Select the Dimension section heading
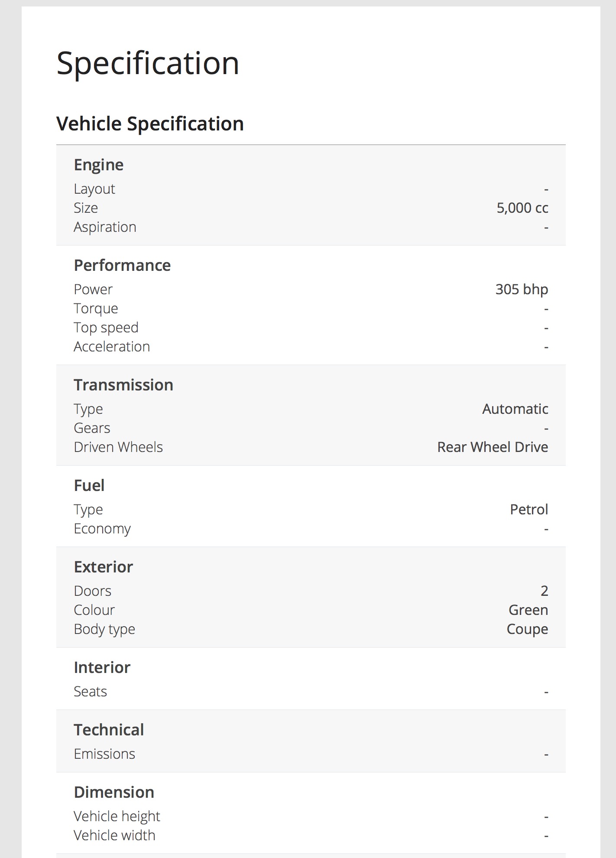 tap(114, 793)
